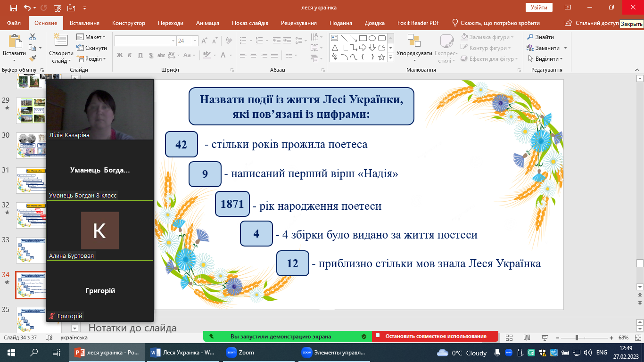
Task: Click the Cut scissors icon
Action: click(33, 37)
